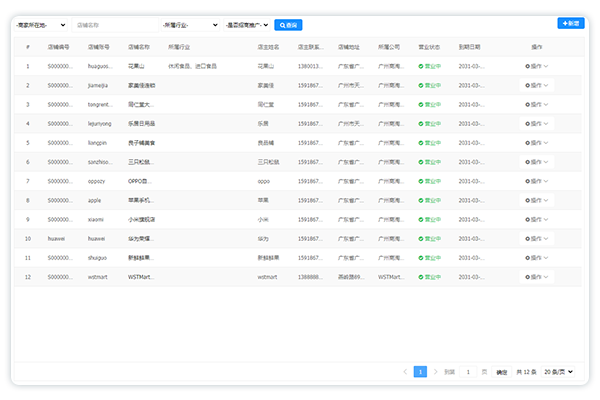600x400 pixels.
Task: Click the 营业中 status icon for apple row
Action: pyautogui.click(x=421, y=201)
